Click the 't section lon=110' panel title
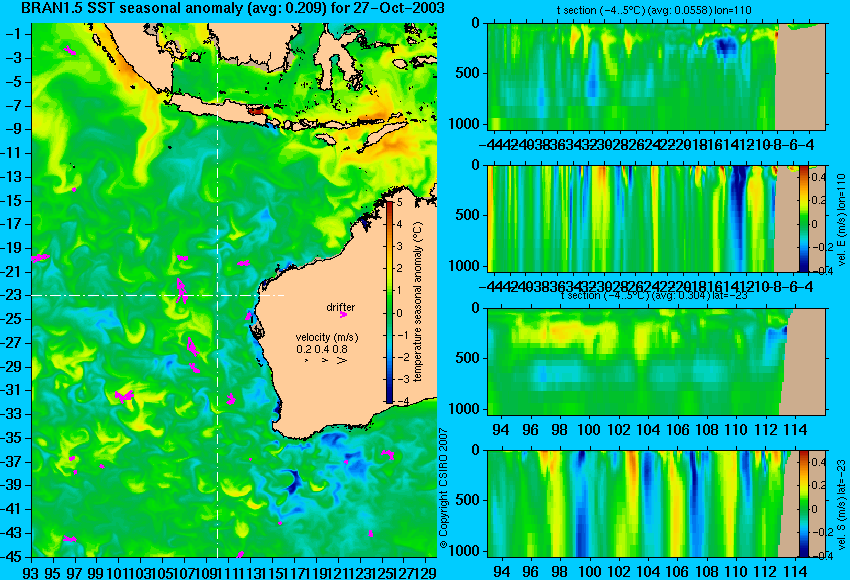This screenshot has width=850, height=580. tap(654, 10)
